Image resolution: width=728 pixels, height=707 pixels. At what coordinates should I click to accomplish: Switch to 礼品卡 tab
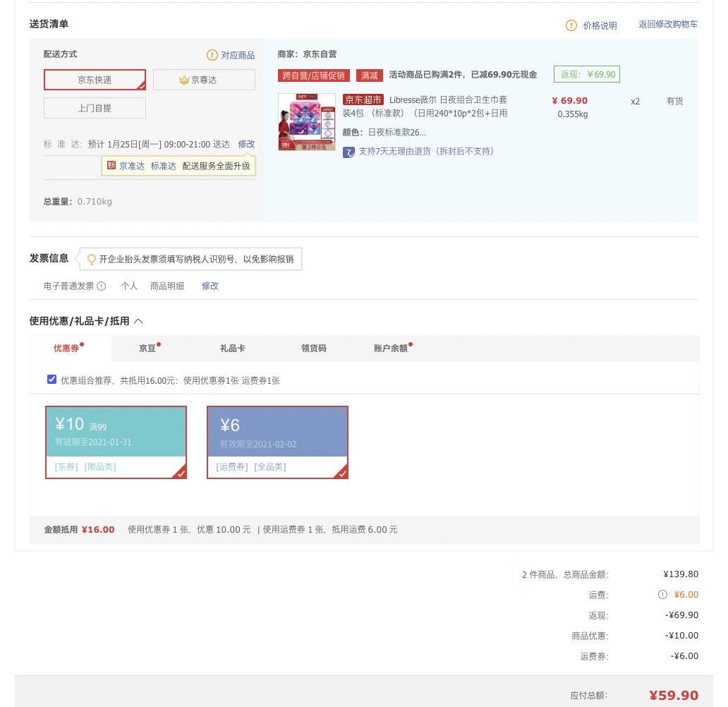click(233, 349)
